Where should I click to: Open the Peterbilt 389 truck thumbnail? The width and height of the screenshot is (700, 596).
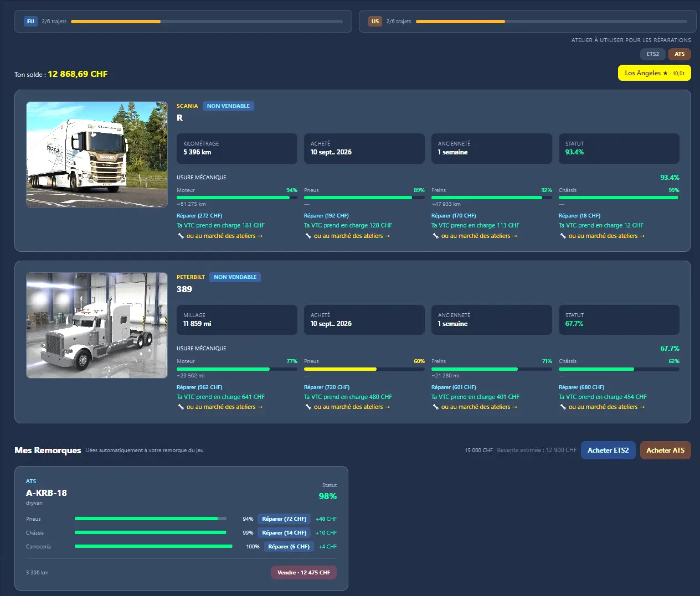97,325
